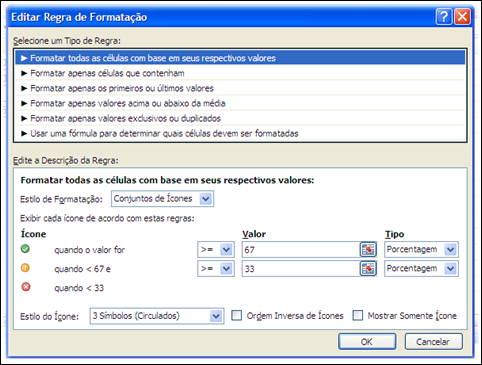Expand the second row's Porcentagem type dropdown
The image size is (482, 365).
[421, 268]
